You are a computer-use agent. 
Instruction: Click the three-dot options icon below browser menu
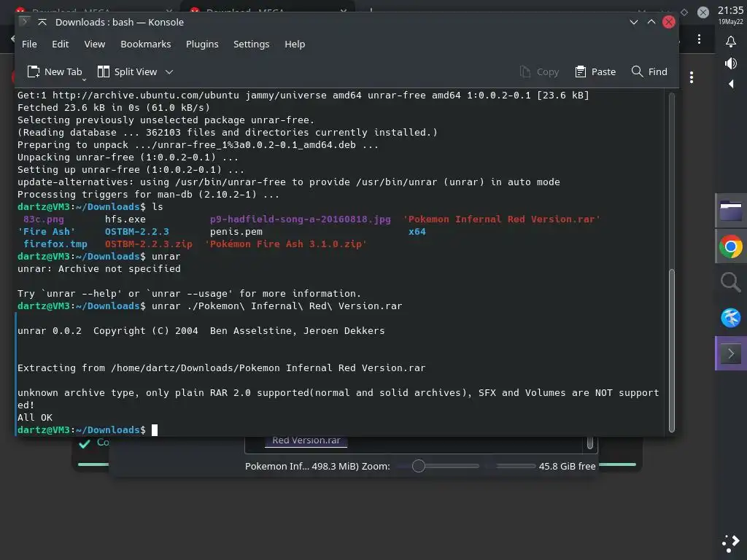pos(692,77)
